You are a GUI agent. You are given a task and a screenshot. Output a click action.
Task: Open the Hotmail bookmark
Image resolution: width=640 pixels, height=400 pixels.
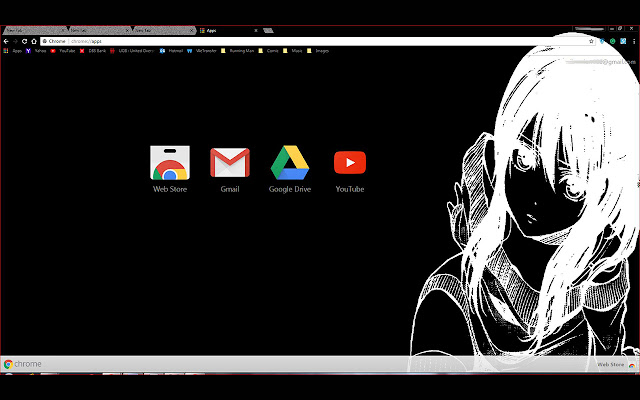tap(171, 51)
